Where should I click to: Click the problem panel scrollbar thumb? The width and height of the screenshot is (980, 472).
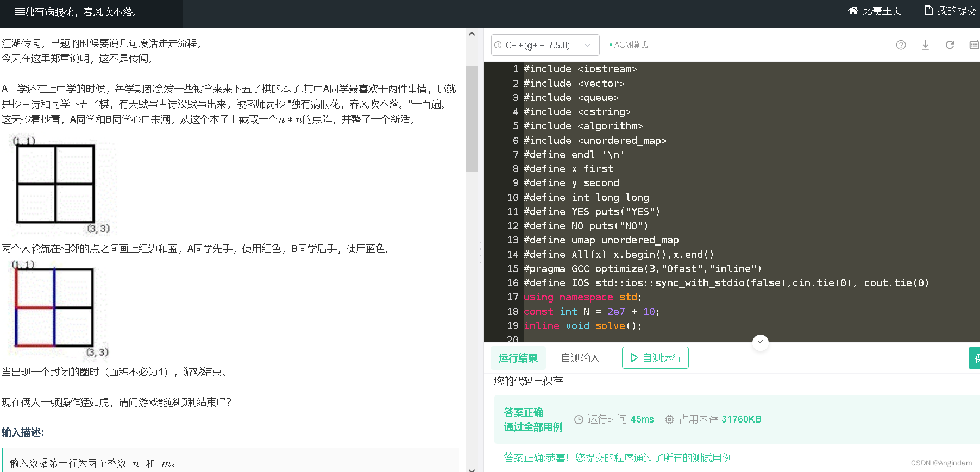tap(472, 119)
